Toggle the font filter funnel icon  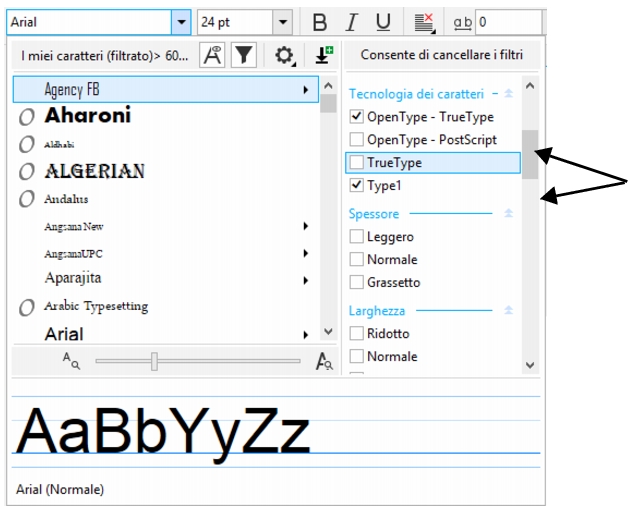(244, 56)
